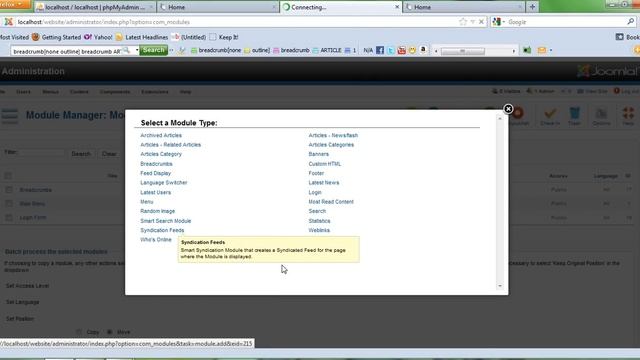Click the Log out icon in header
Viewport: 640px width, 360px height.
(616, 91)
